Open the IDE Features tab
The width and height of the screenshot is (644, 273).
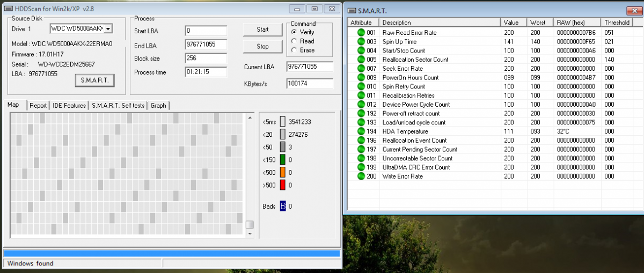(69, 106)
